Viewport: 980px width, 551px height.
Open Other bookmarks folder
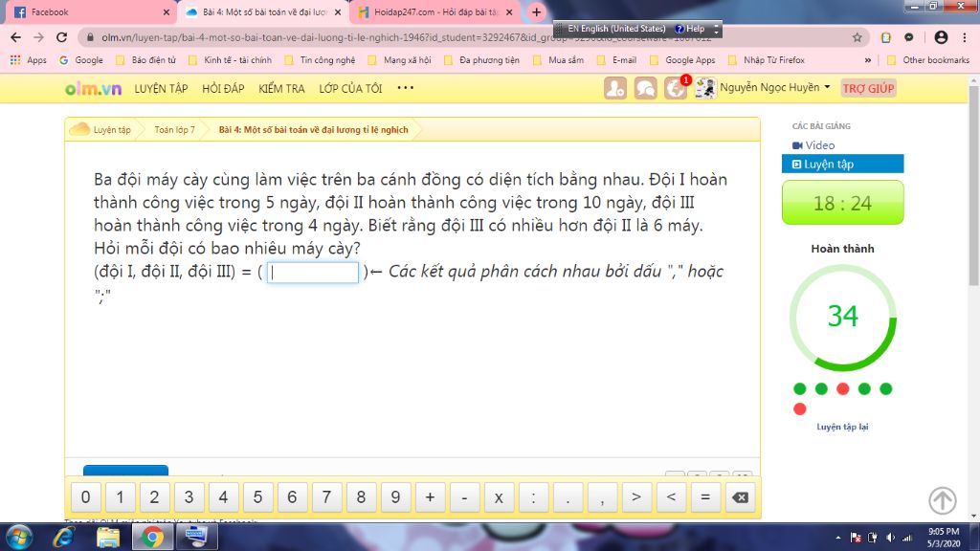point(928,60)
